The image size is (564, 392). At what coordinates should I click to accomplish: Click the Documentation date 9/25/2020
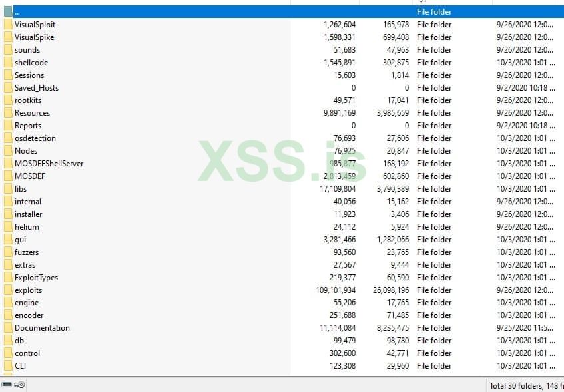[x=525, y=327]
